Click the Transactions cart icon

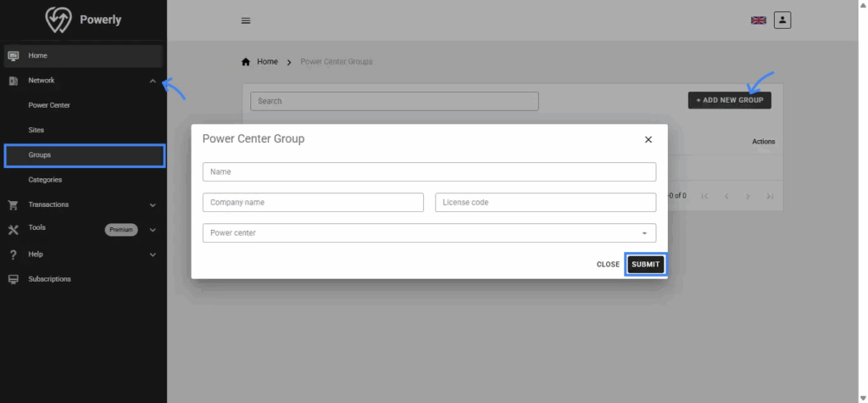13,204
